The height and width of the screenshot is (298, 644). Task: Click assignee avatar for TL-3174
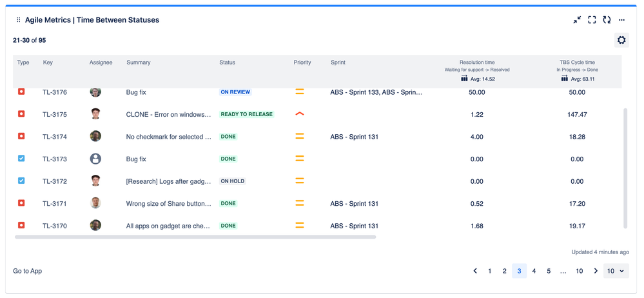(x=95, y=136)
